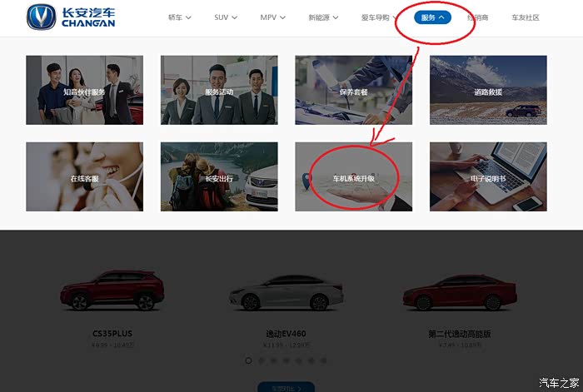Expand the 新能源 menu
The height and width of the screenshot is (392, 583).
tap(323, 17)
